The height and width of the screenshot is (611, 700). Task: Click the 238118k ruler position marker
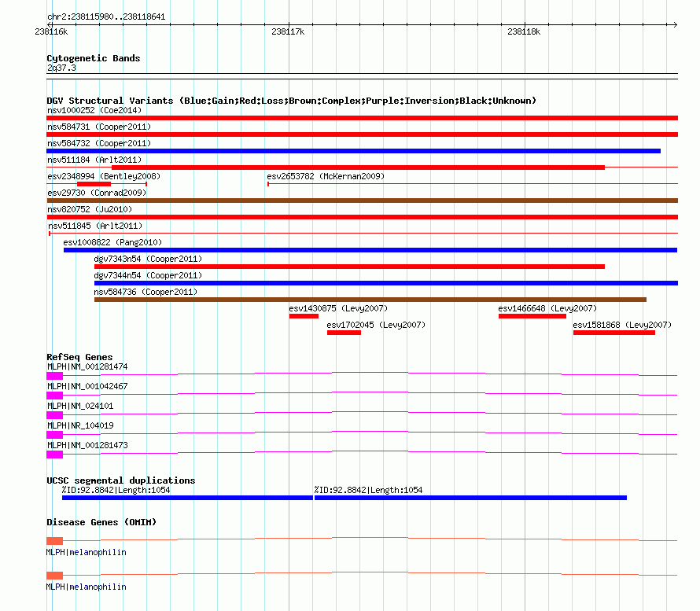(524, 31)
